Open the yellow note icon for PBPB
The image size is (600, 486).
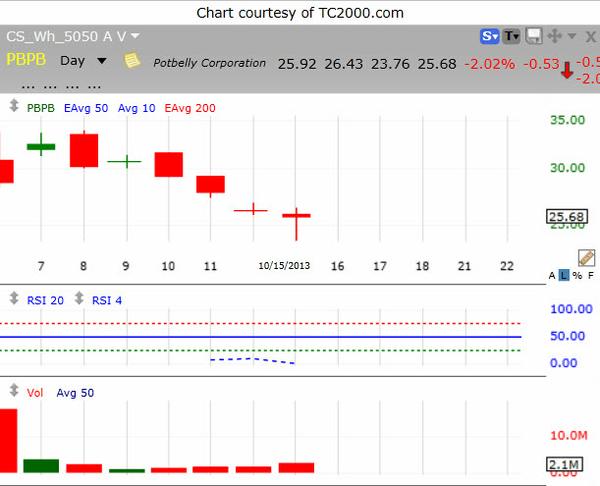pos(132,61)
